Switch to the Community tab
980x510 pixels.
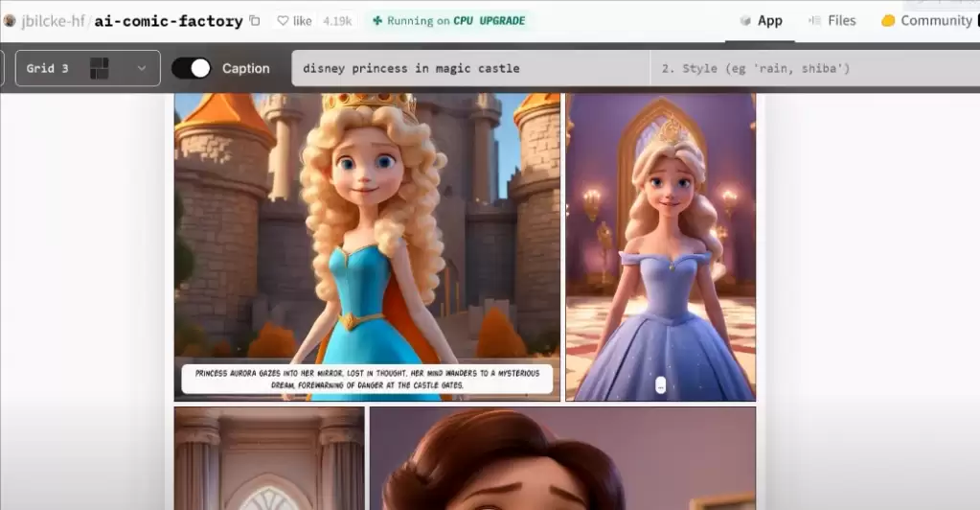[927, 21]
